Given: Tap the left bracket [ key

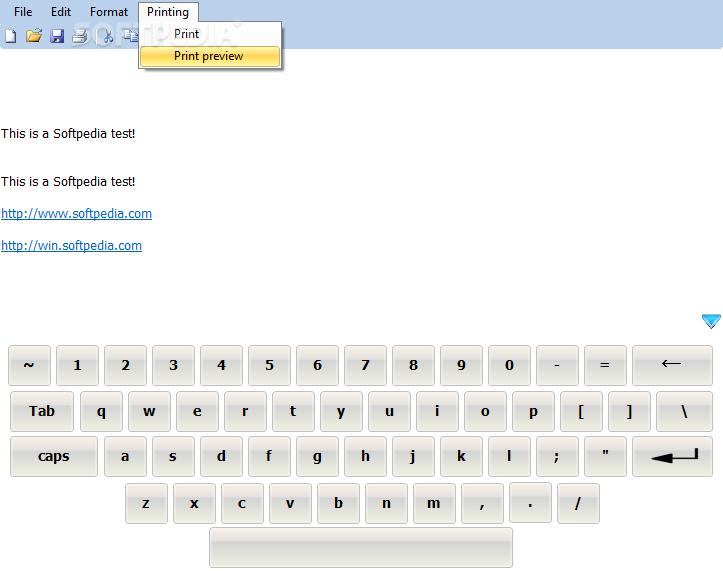Looking at the screenshot, I should [581, 411].
